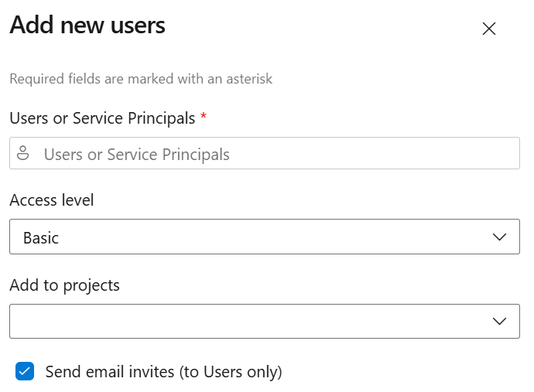
Task: Click the Add to projects label
Action: click(64, 285)
